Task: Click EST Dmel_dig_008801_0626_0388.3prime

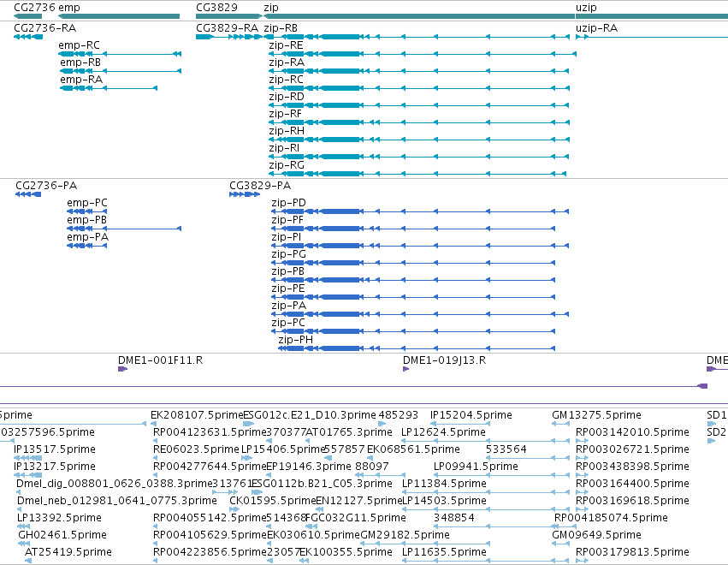Action: (115, 483)
